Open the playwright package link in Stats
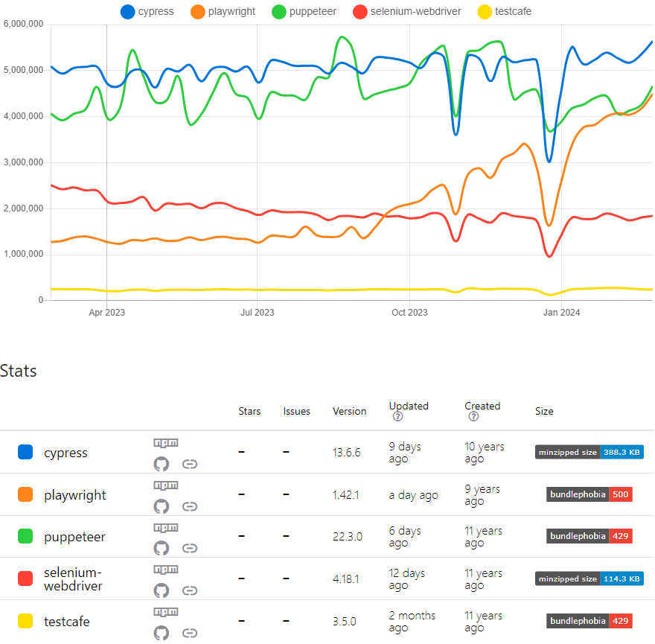Image resolution: width=655 pixels, height=644 pixels. click(74, 495)
